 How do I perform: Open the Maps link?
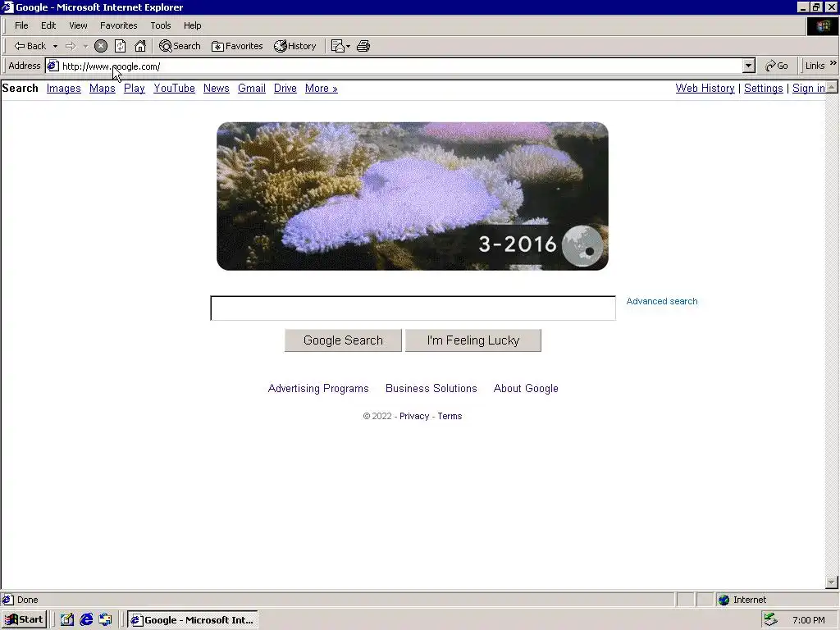tap(103, 89)
